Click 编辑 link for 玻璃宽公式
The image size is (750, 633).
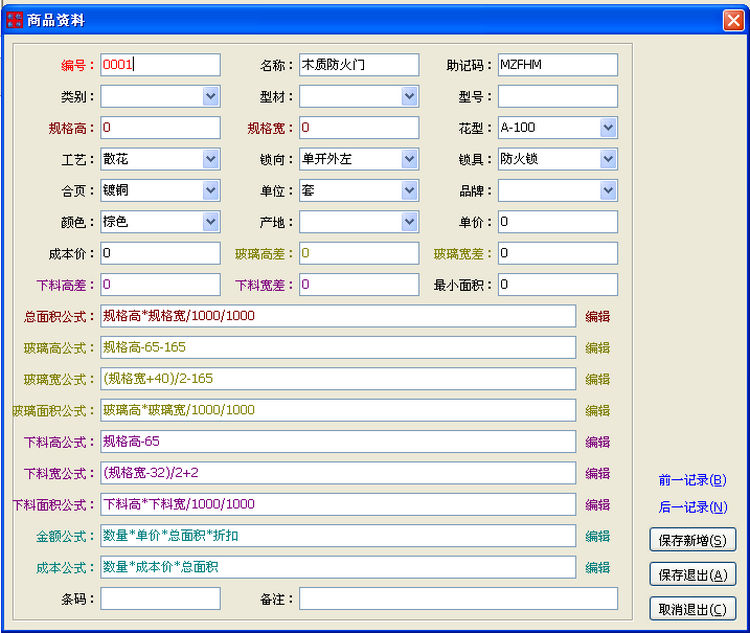point(598,379)
